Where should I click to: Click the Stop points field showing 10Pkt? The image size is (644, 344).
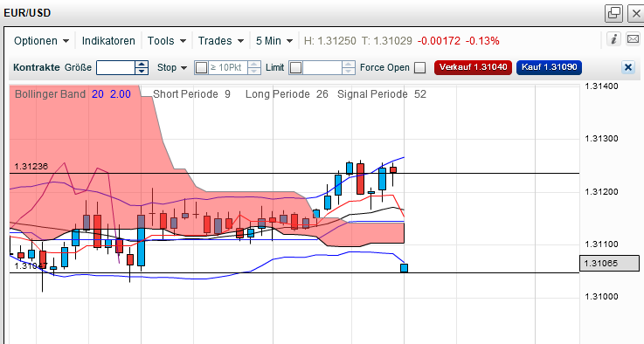[x=228, y=67]
